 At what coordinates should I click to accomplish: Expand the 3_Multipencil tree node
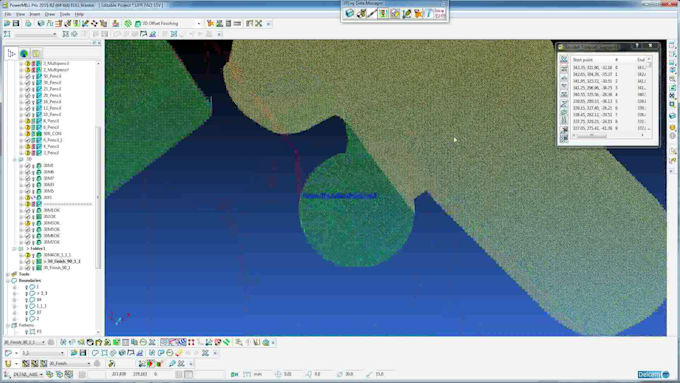click(21, 63)
